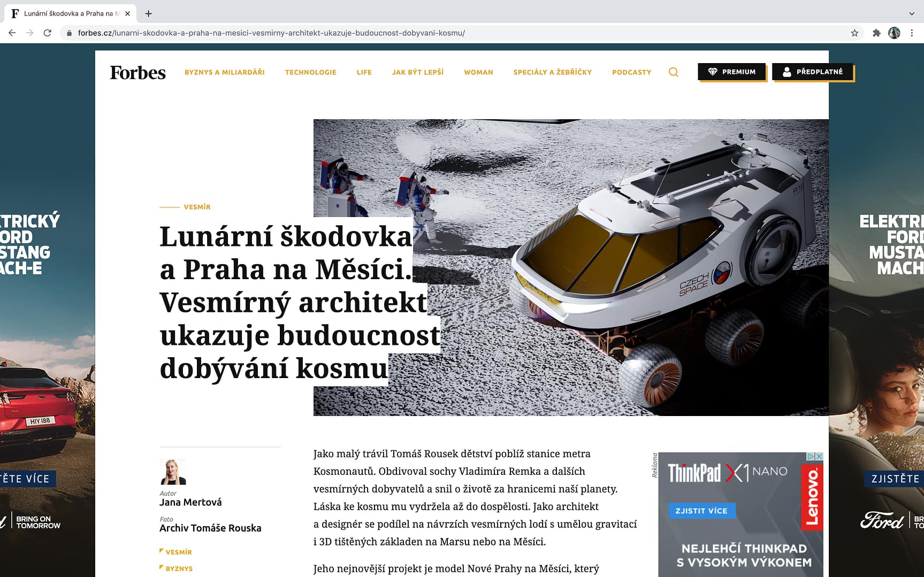This screenshot has height=577, width=924.
Task: Open the Technologie section
Action: click(x=310, y=72)
